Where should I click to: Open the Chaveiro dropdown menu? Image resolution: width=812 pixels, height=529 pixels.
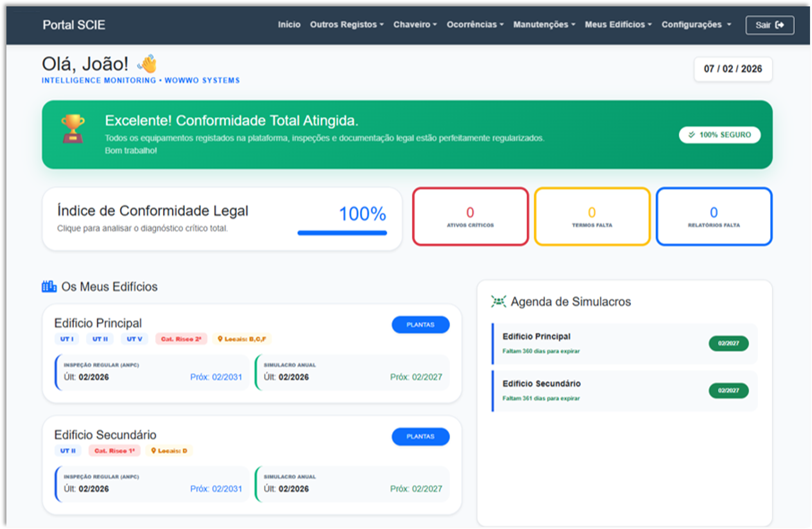point(415,25)
